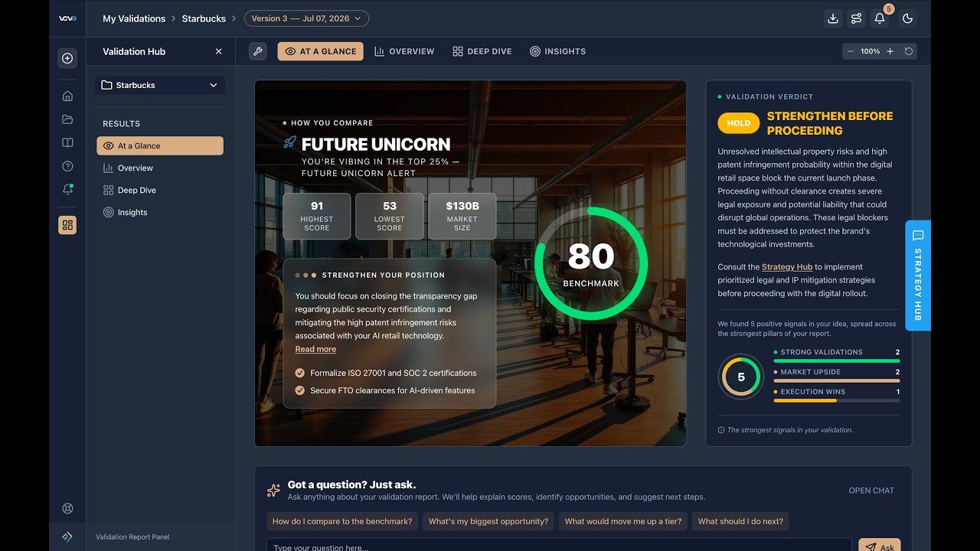Click the Type your question input field
The width and height of the screenshot is (980, 551).
(559, 545)
